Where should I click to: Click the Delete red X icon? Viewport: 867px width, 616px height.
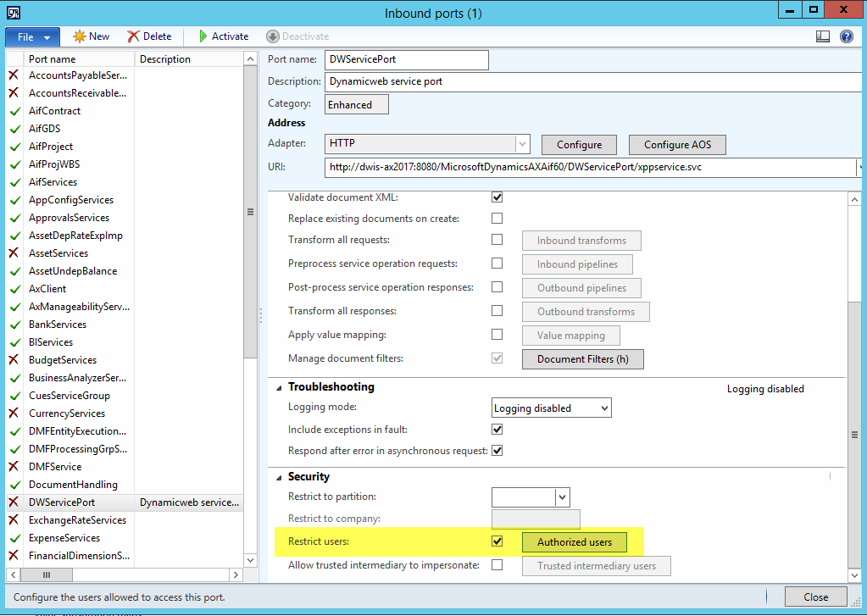click(134, 36)
